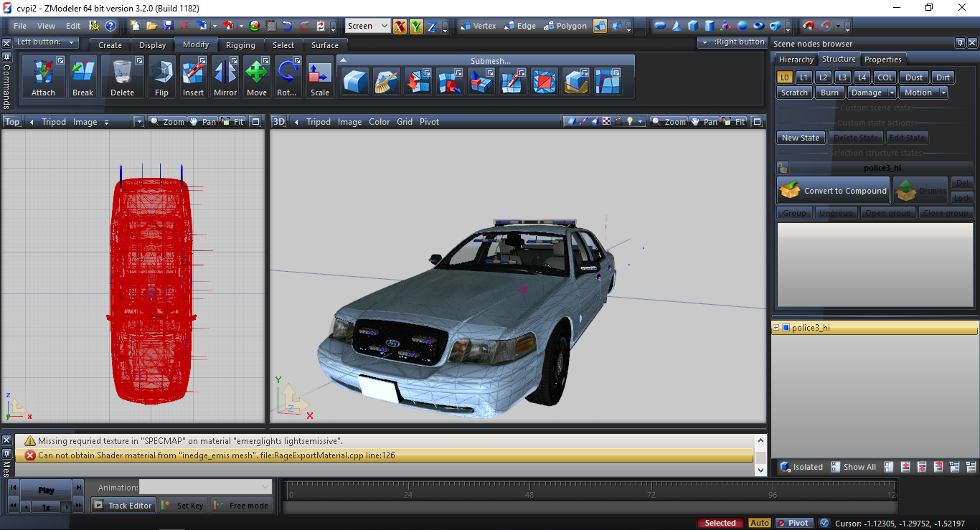Expand the police3_hi tree node
The image size is (980, 530).
[x=776, y=328]
